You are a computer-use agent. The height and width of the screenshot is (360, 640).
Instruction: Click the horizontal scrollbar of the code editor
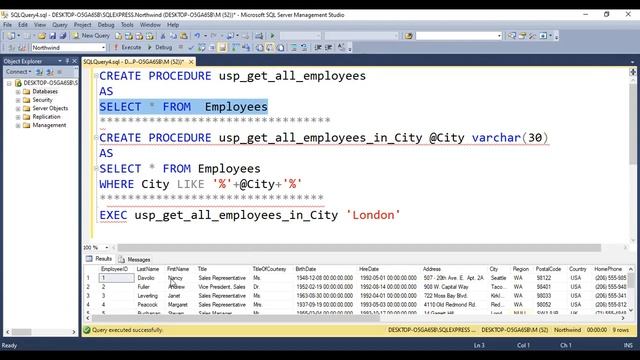[x=359, y=247]
